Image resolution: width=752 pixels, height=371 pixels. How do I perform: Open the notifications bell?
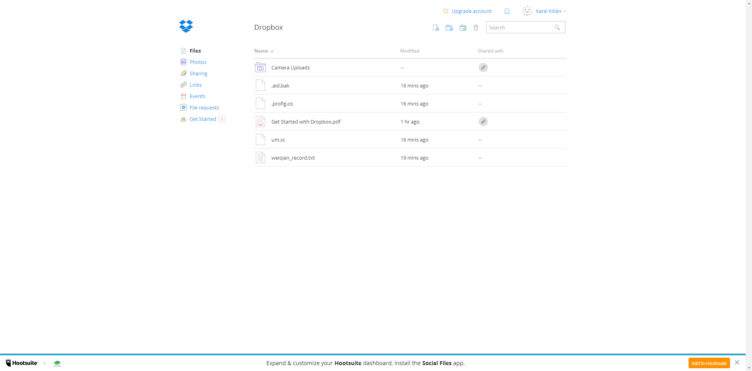point(507,11)
